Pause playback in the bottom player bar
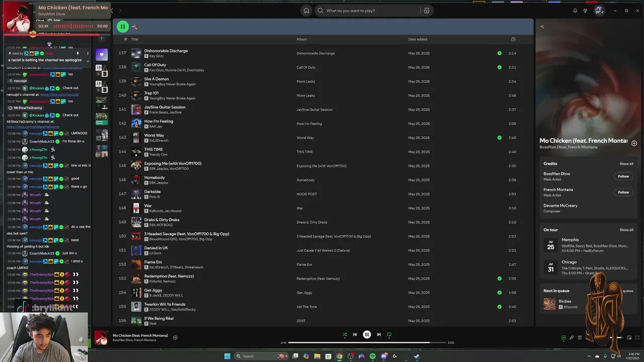644x362 pixels. pyautogui.click(x=367, y=334)
